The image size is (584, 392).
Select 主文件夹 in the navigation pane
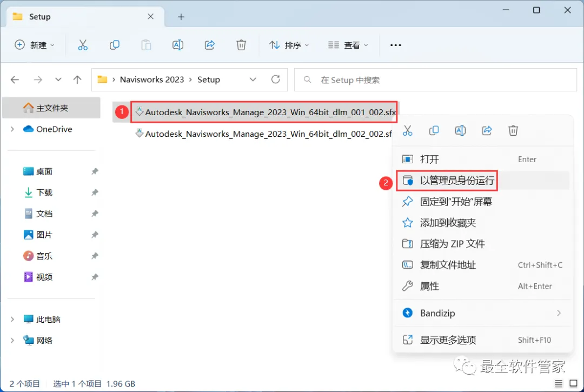point(51,108)
